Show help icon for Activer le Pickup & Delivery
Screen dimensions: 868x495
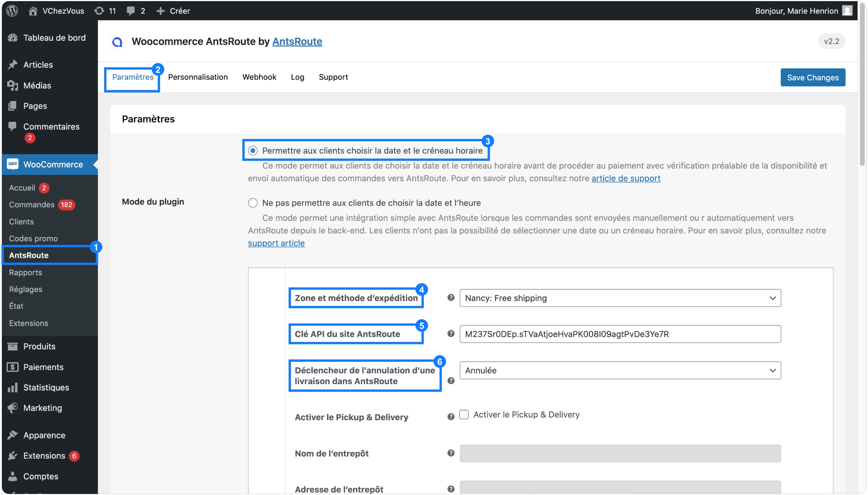coord(451,417)
